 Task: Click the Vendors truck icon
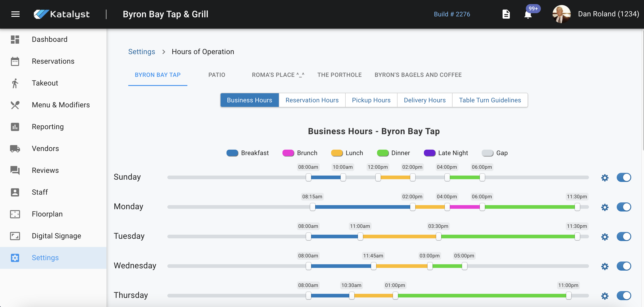[x=15, y=148]
